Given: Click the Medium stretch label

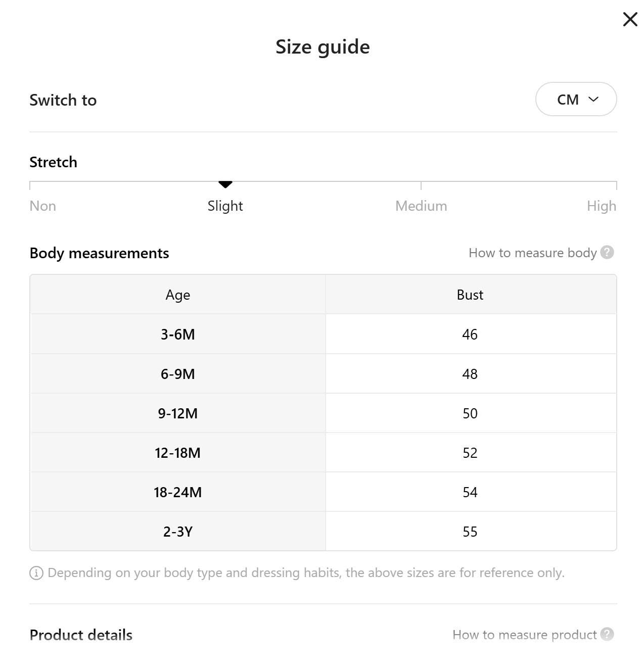Looking at the screenshot, I should point(421,206).
